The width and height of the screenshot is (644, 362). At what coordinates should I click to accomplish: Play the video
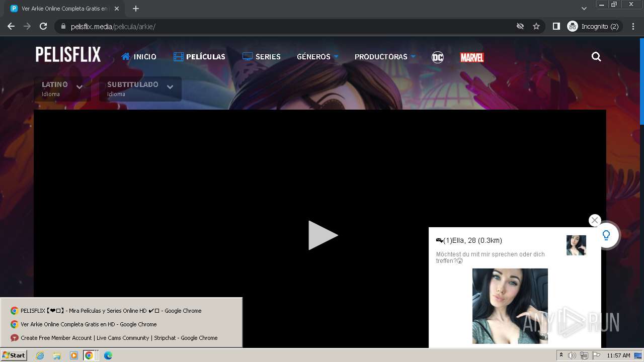point(323,235)
